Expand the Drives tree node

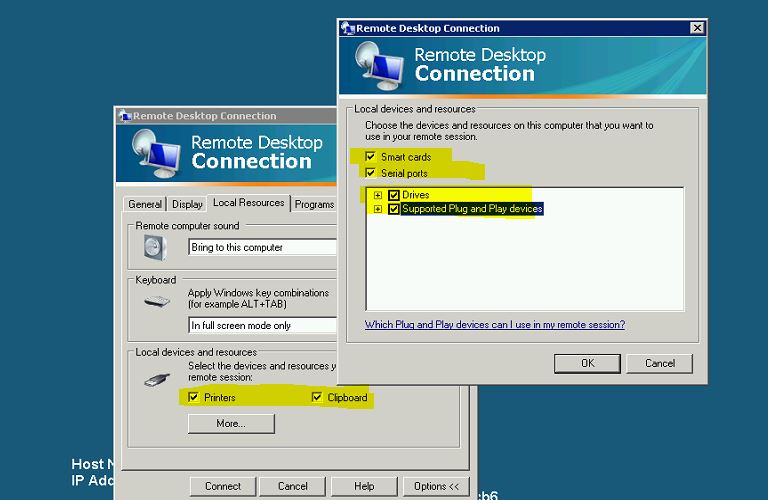pyautogui.click(x=378, y=195)
